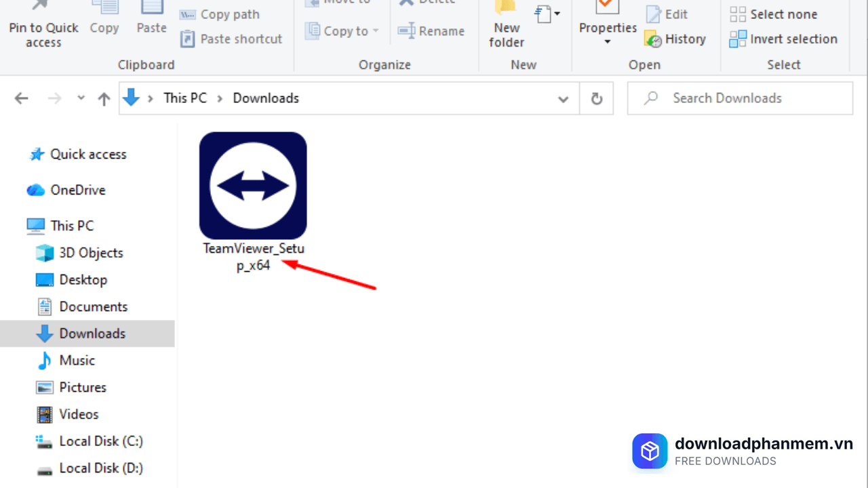Choose Paste shortcut in Clipboard group
Viewport: 868px width, 488px height.
click(x=231, y=39)
